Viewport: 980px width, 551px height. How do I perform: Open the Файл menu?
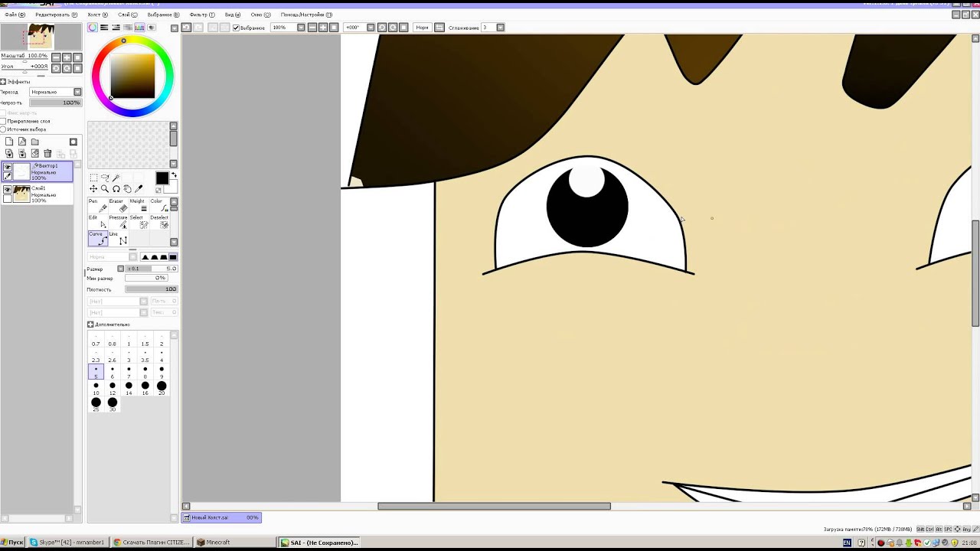point(15,15)
